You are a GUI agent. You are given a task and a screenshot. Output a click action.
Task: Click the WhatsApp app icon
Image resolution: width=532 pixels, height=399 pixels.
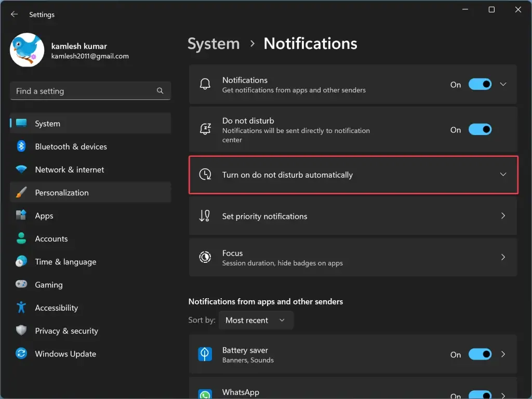pyautogui.click(x=205, y=394)
